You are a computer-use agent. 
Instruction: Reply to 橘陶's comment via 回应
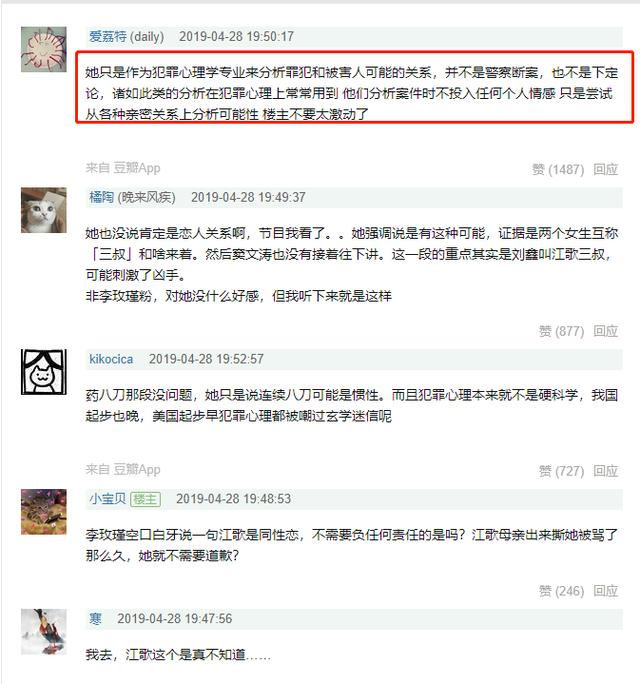coord(606,331)
